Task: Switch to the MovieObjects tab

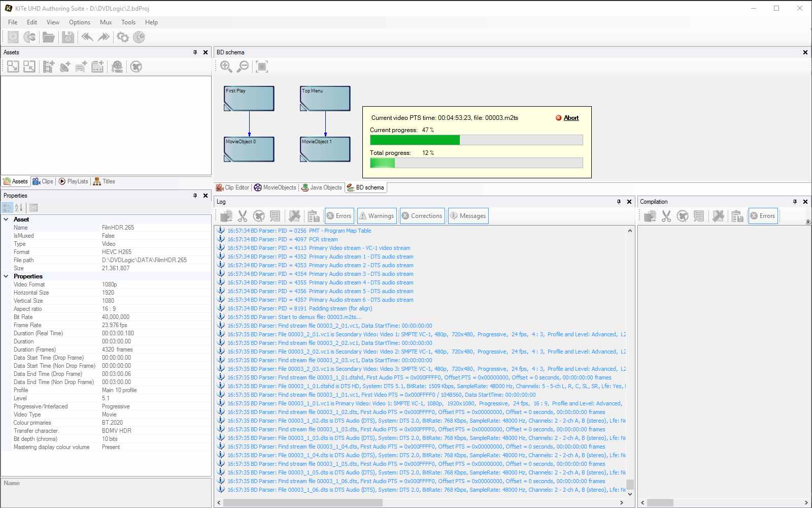Action: pos(275,187)
